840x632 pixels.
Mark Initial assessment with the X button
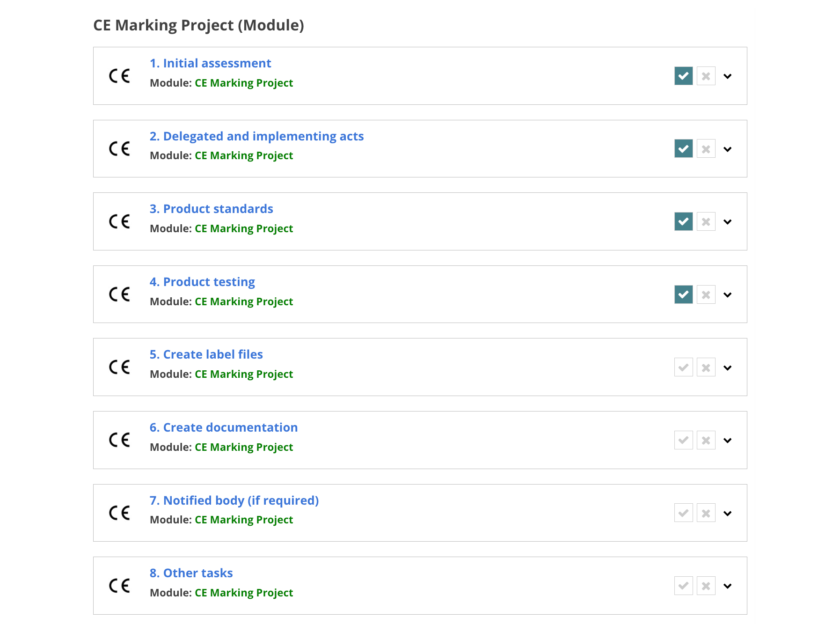click(x=706, y=76)
